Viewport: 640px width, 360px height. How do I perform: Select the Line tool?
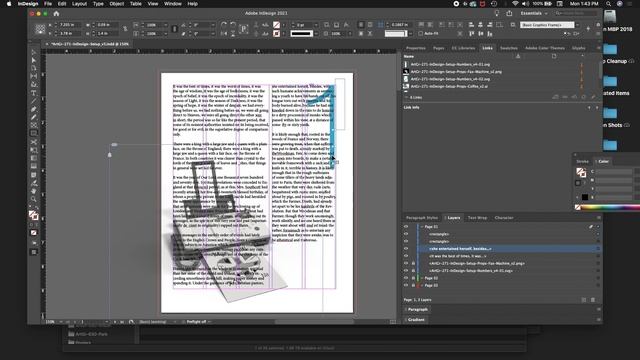tap(33, 101)
